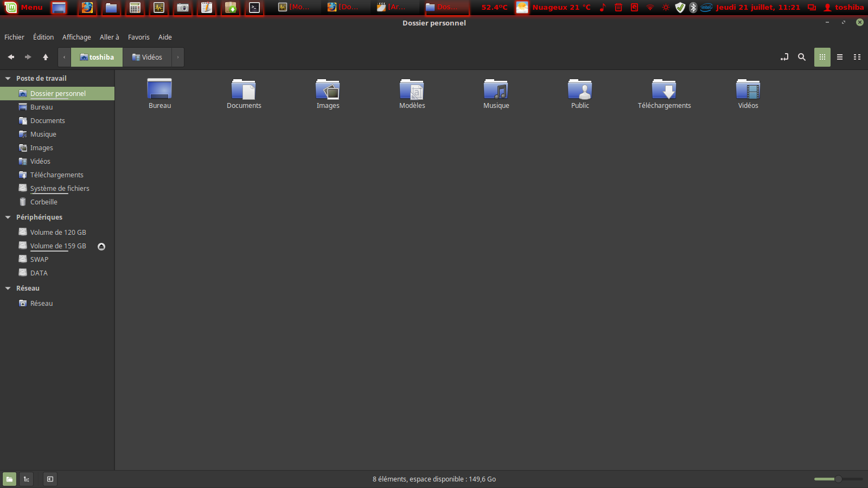Open the Musique folder in main pane

(496, 90)
